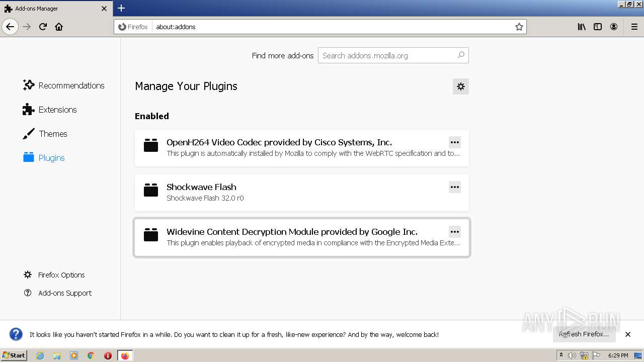The height and width of the screenshot is (362, 644).
Task: Click the 'Enabled' section heading
Action: [x=152, y=116]
